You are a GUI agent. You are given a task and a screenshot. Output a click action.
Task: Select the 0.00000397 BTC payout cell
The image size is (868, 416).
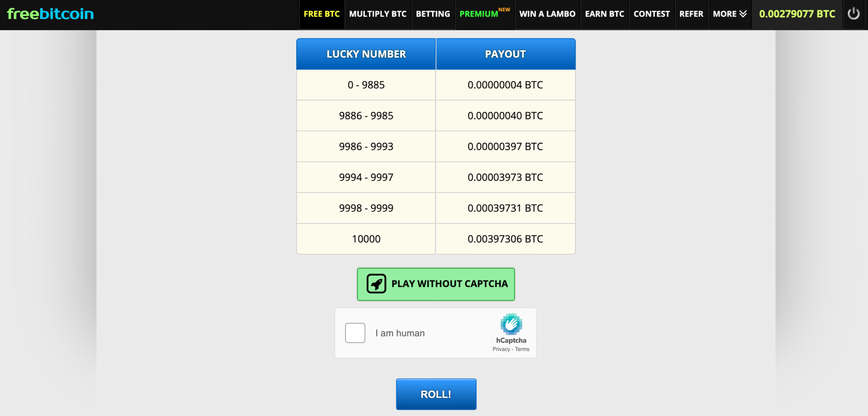[x=506, y=147]
